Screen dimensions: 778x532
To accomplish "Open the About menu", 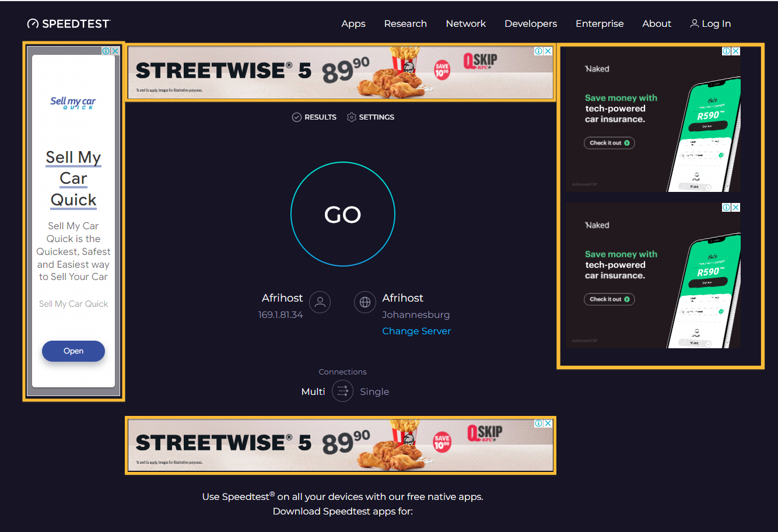I will [x=657, y=23].
